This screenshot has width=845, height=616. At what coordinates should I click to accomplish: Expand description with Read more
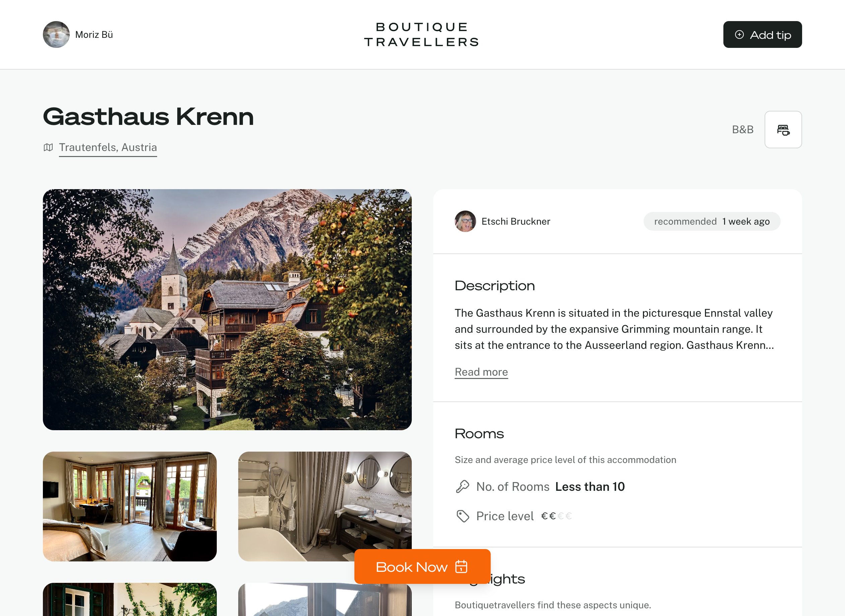pos(481,372)
